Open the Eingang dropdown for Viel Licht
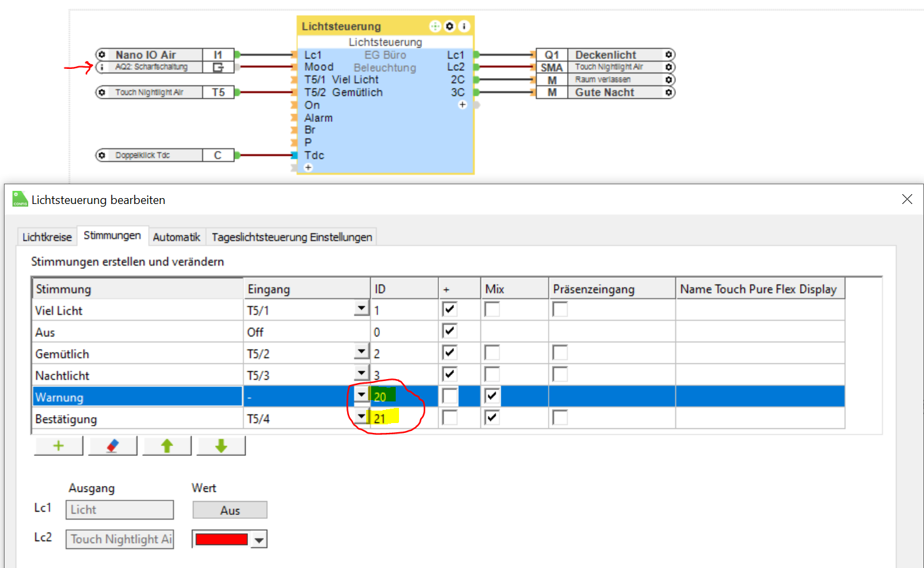The height and width of the screenshot is (568, 924). pyautogui.click(x=361, y=309)
